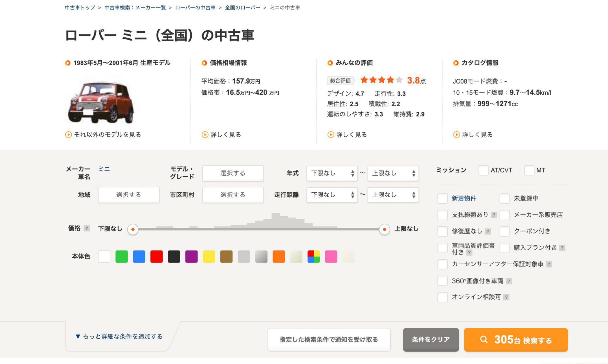Tick the 360°画像付き車両 checkbox
Viewport: 608px width, 364px height.
(x=442, y=281)
